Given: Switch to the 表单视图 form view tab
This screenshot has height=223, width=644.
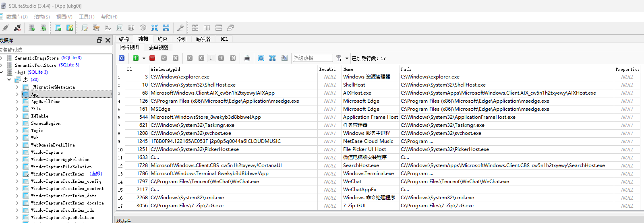Looking at the screenshot, I should pyautogui.click(x=158, y=47).
